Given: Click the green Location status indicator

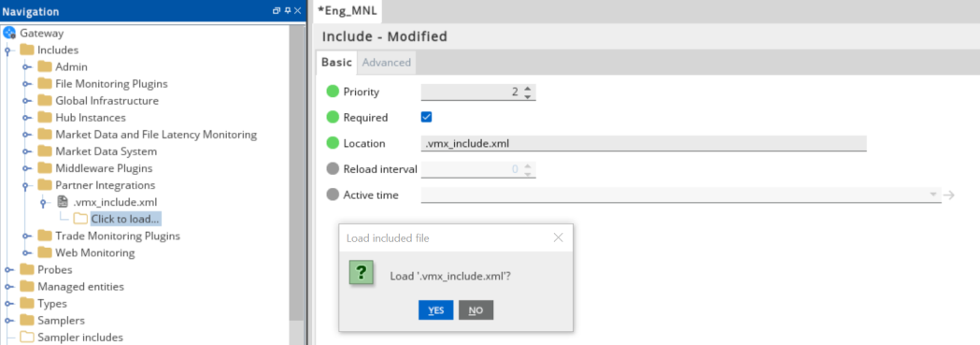Looking at the screenshot, I should click(333, 143).
